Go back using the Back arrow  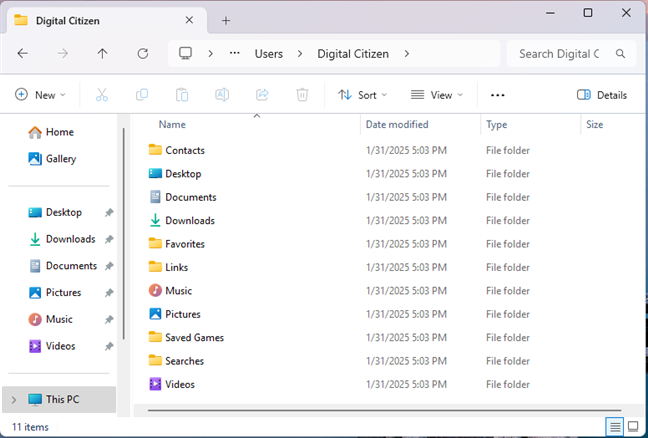[23, 53]
